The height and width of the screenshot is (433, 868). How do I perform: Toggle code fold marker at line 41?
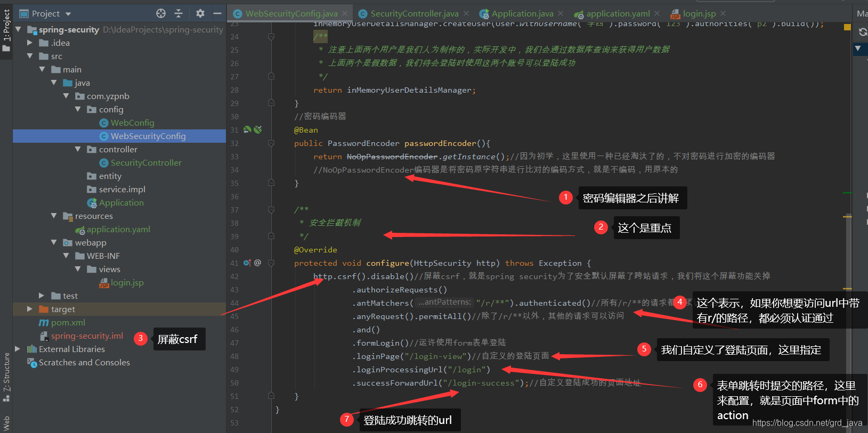(271, 263)
